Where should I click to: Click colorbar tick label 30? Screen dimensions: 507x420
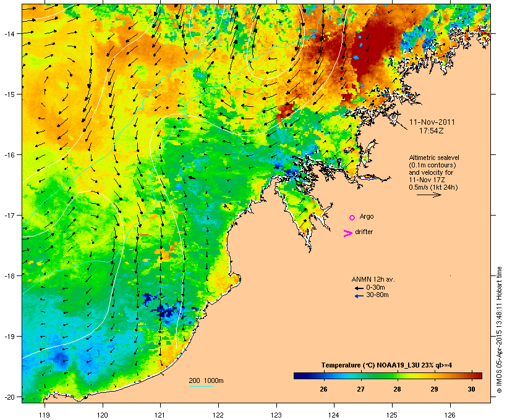point(471,389)
